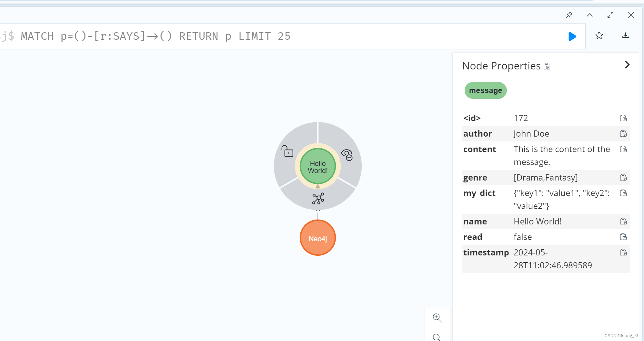Select the green message label badge
The image size is (644, 341).
pos(486,90)
